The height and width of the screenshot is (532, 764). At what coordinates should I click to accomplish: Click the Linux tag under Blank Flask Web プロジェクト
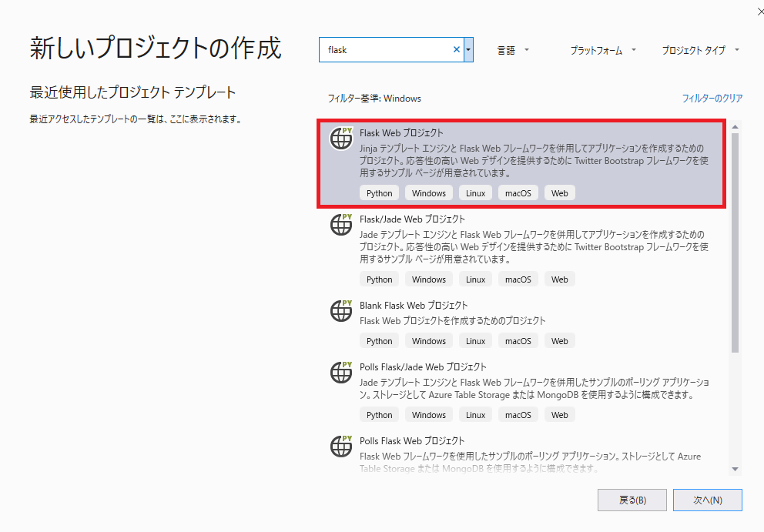coord(475,341)
